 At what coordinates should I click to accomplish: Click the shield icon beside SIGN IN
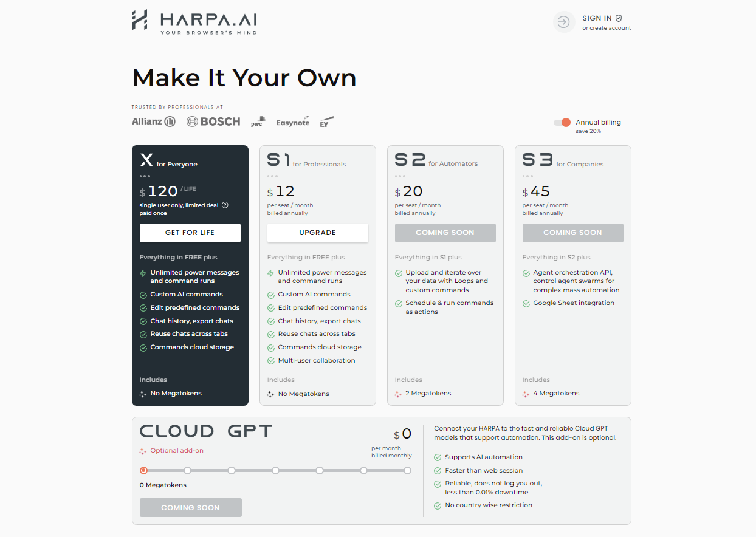point(619,18)
